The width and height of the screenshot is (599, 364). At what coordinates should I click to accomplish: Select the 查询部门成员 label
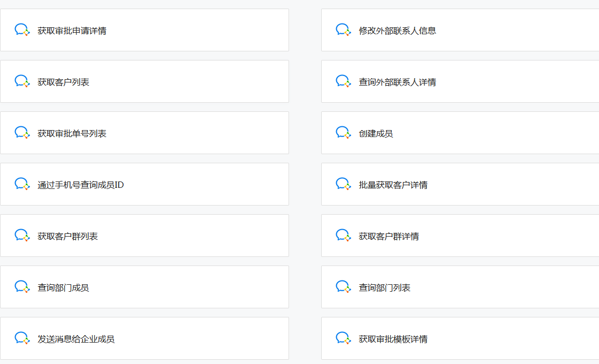[63, 287]
